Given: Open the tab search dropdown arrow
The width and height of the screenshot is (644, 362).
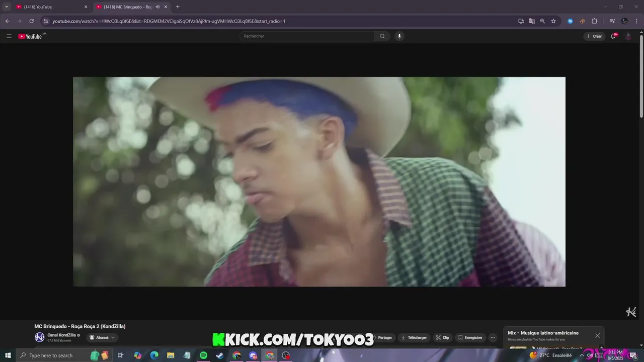Looking at the screenshot, I should (7, 7).
